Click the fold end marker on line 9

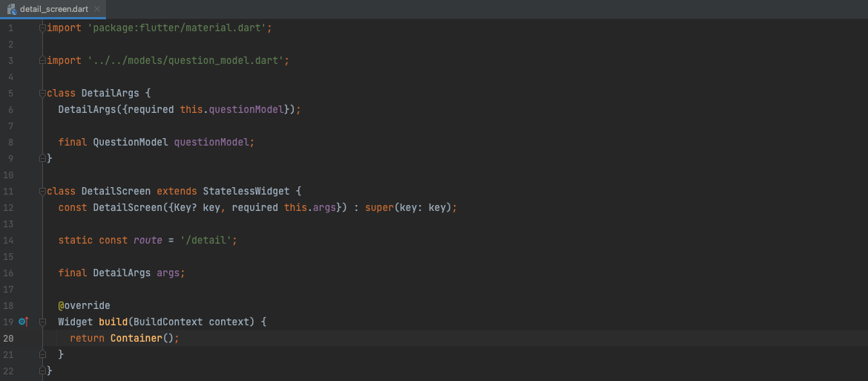coord(42,158)
